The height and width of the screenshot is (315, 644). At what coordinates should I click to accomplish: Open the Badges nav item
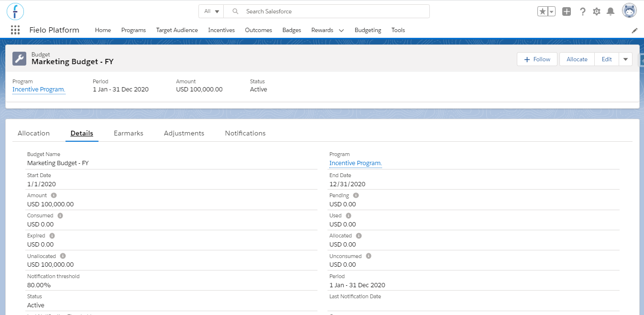tap(292, 30)
